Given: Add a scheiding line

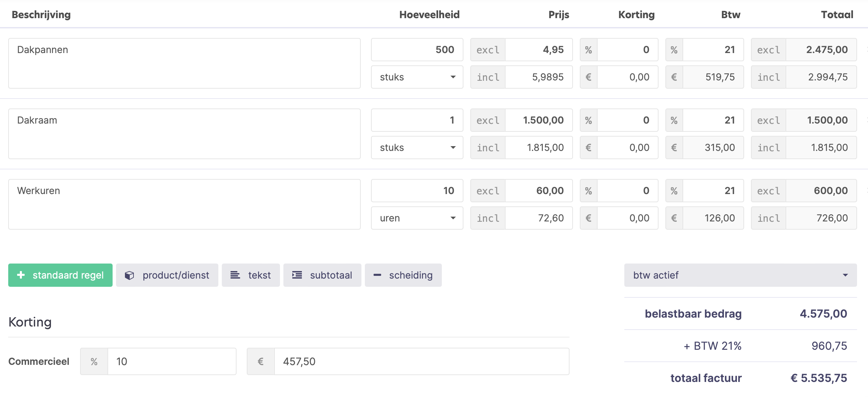Looking at the screenshot, I should 403,275.
